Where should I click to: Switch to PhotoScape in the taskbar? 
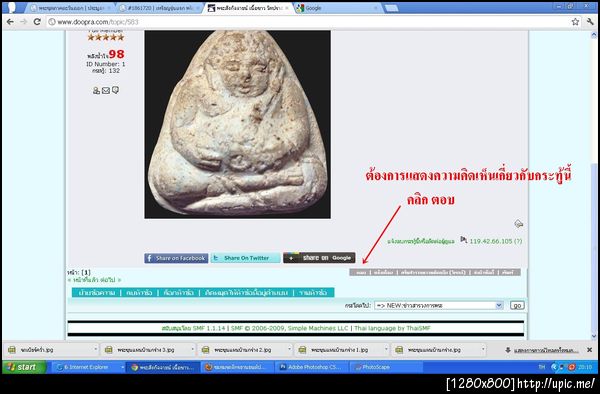[x=386, y=367]
